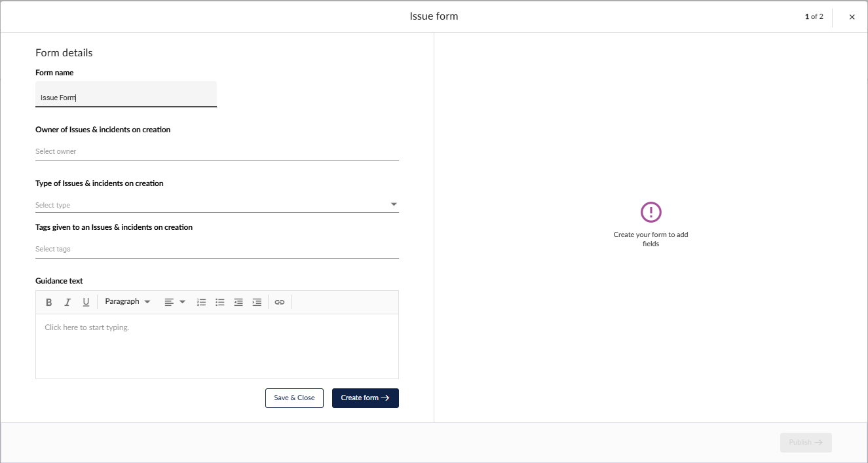This screenshot has height=463, width=868.
Task: Focus the Select owner field
Action: pos(217,151)
